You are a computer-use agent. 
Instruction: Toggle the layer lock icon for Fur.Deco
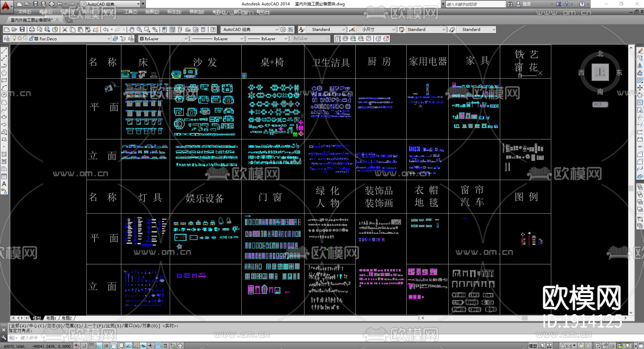(31, 39)
